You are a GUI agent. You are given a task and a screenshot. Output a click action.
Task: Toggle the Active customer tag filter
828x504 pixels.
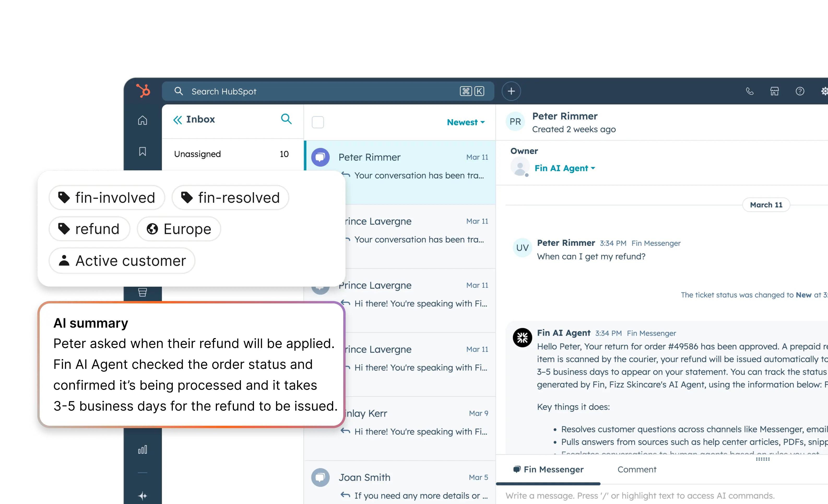coord(122,260)
